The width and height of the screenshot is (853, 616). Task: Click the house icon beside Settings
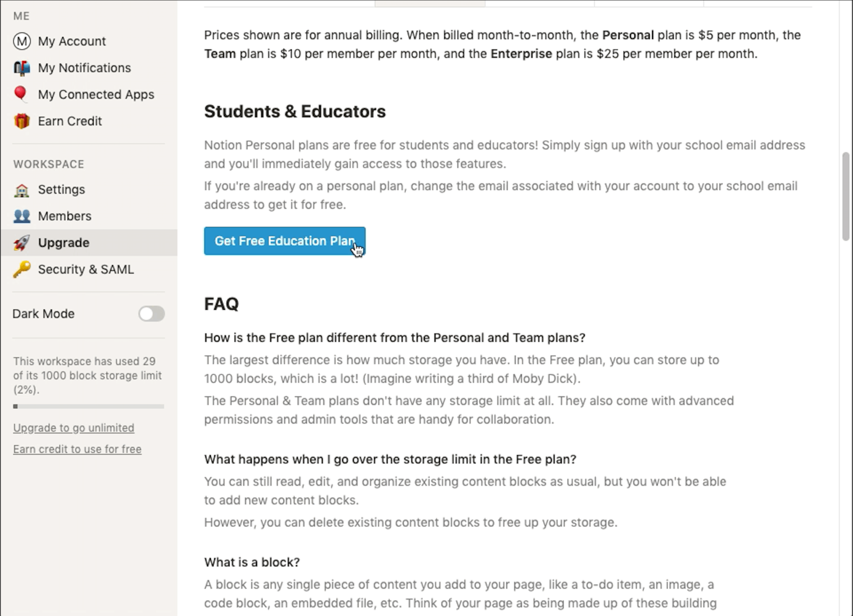22,190
